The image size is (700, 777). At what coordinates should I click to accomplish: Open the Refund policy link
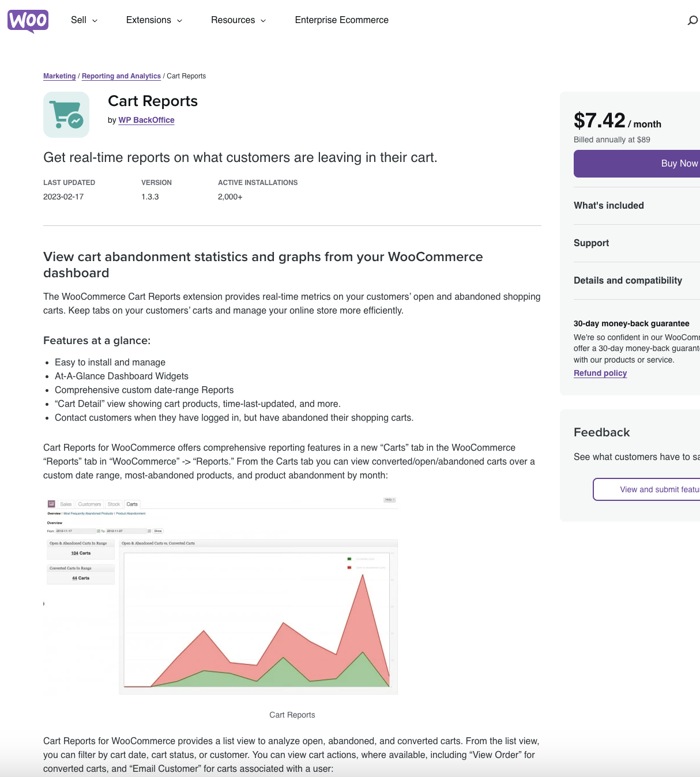coord(600,373)
